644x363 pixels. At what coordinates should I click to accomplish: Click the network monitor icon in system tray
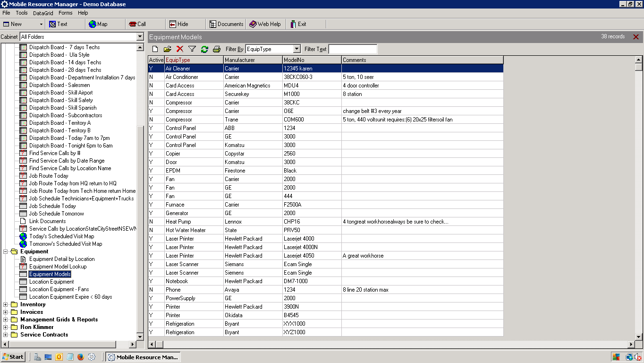click(629, 357)
